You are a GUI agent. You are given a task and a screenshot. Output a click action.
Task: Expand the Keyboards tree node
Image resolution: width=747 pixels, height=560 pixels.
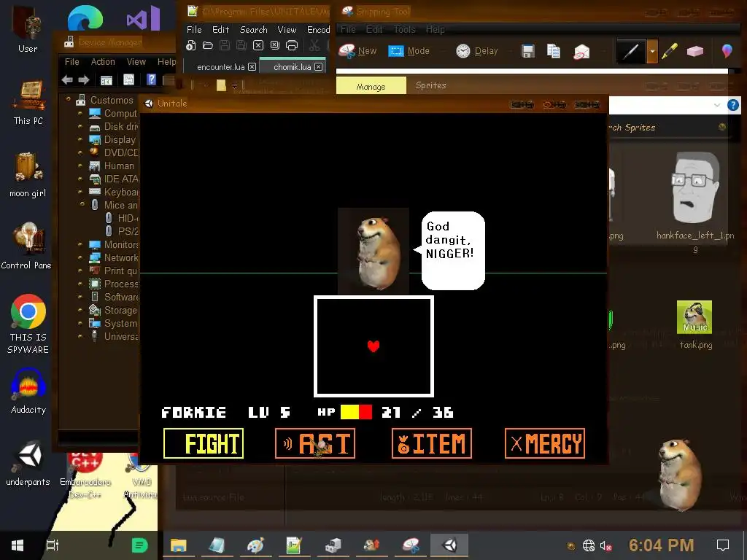click(x=80, y=192)
